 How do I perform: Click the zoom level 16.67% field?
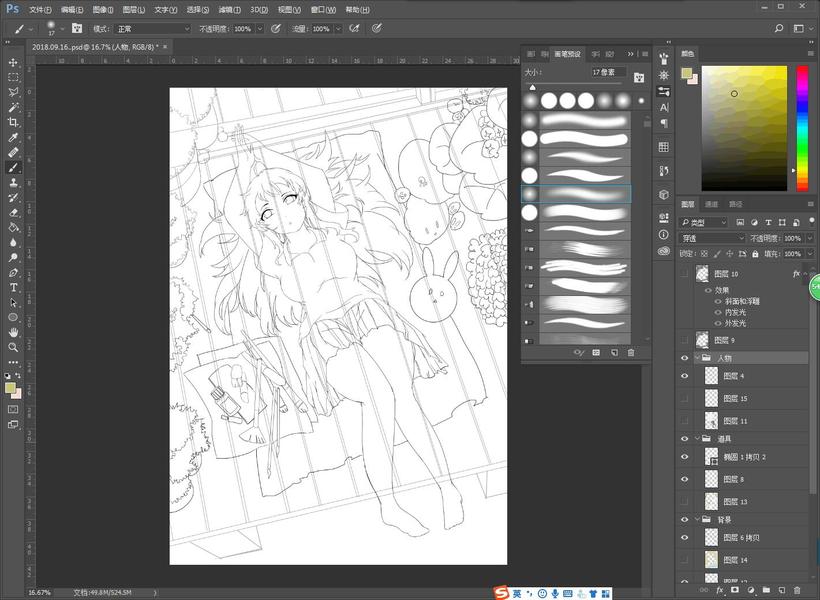point(39,593)
